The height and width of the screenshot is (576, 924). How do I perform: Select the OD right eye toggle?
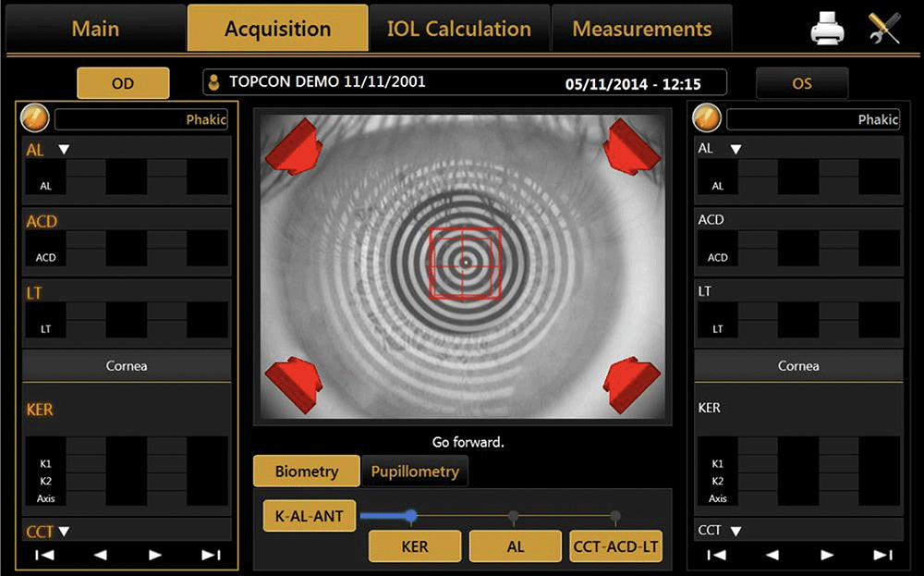click(x=123, y=83)
